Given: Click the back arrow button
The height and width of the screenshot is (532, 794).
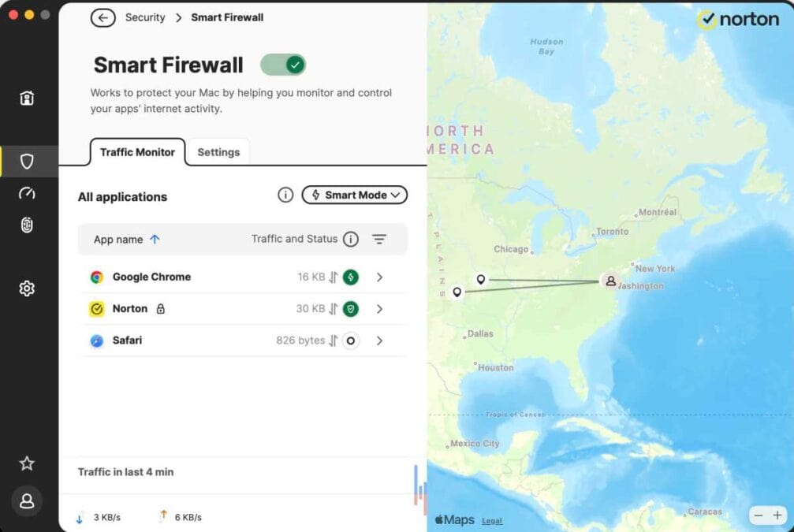Looking at the screenshot, I should coord(103,17).
